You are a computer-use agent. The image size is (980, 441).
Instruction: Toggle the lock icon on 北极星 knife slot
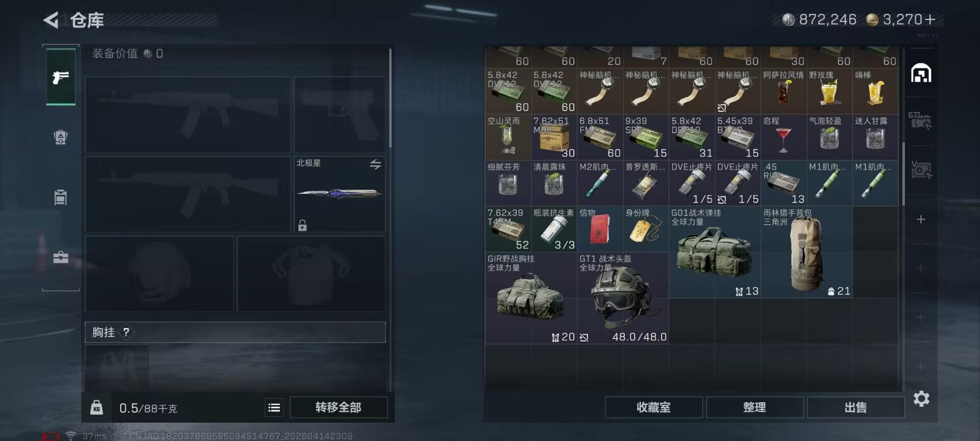coord(302,225)
